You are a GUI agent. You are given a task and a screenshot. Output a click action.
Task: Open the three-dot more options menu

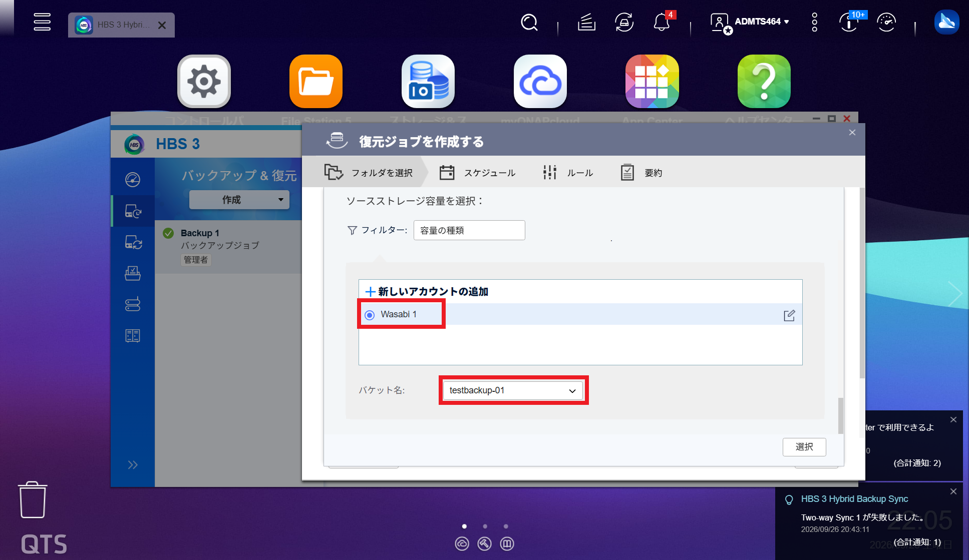click(x=815, y=23)
